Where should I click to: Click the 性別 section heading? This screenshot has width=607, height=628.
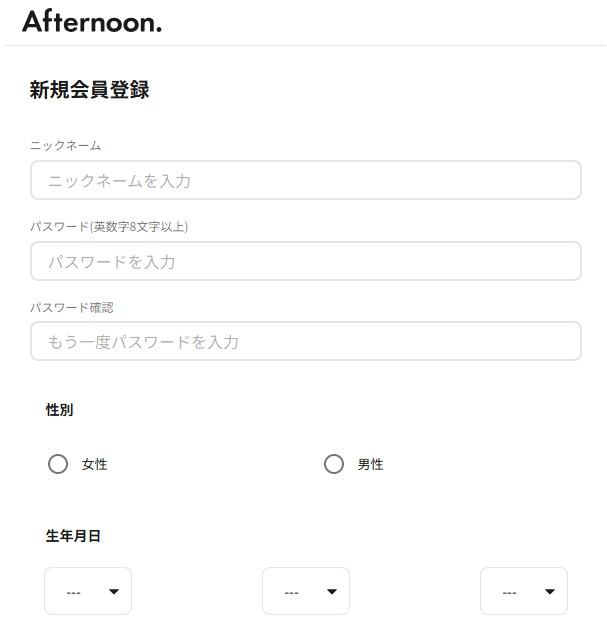[x=60, y=410]
